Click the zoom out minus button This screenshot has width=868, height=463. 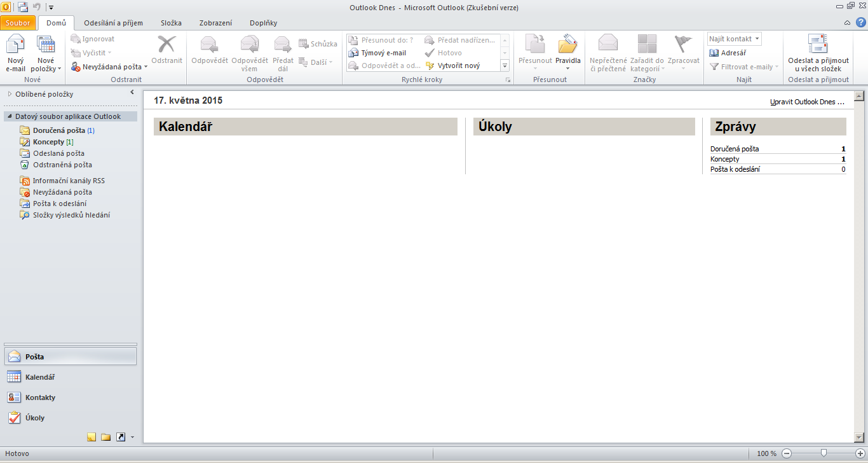click(x=787, y=453)
